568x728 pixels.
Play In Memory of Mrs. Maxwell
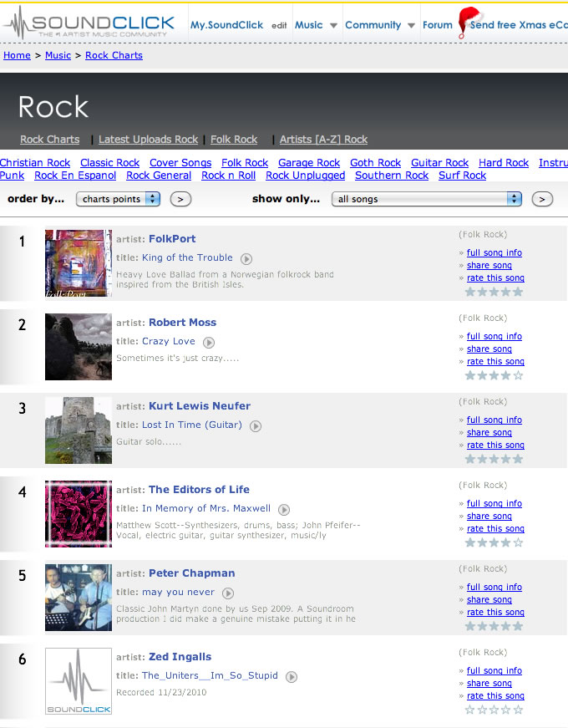coord(284,509)
